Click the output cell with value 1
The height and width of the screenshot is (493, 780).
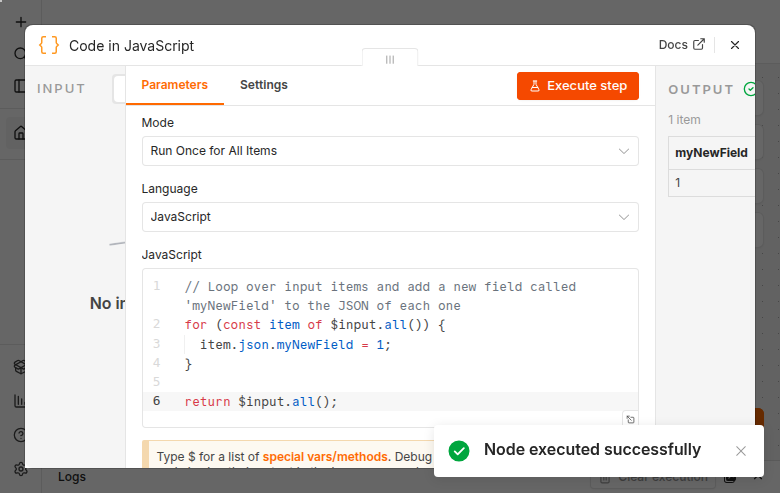point(711,183)
